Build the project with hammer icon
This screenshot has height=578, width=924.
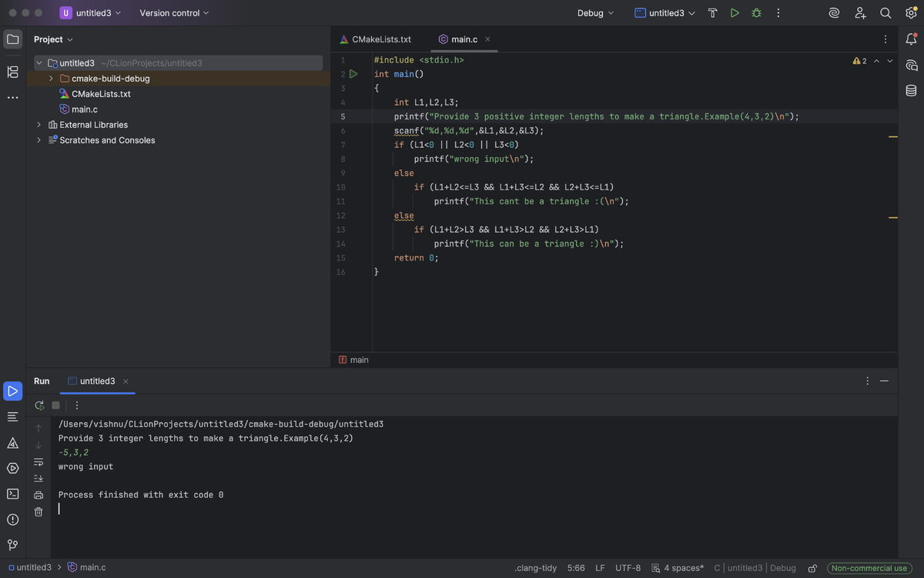(x=712, y=13)
